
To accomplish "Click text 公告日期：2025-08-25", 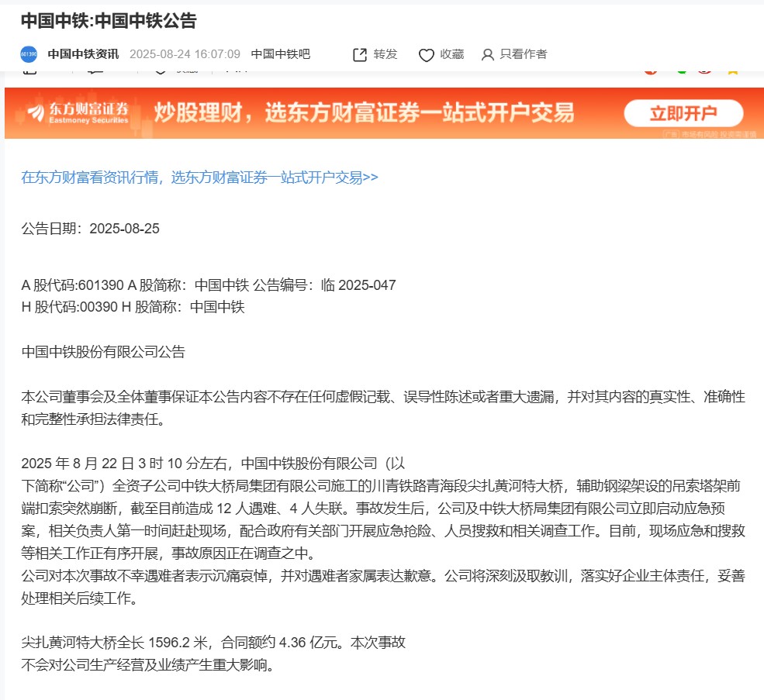I will pos(90,229).
